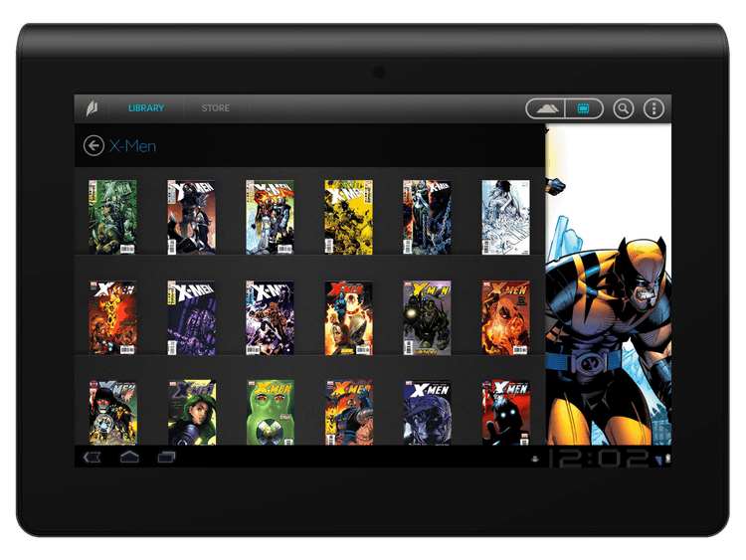Tap the 12:02 system clock

599,459
